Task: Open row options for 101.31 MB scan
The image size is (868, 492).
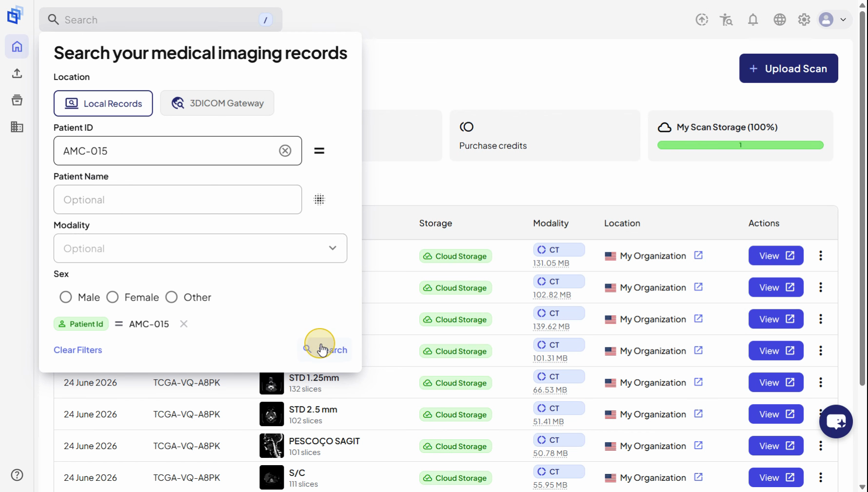Action: pos(821,351)
